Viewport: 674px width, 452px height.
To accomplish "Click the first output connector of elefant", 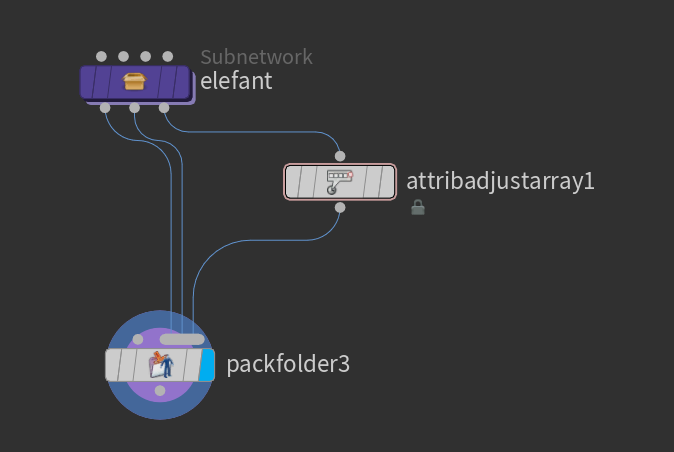I will (x=105, y=108).
